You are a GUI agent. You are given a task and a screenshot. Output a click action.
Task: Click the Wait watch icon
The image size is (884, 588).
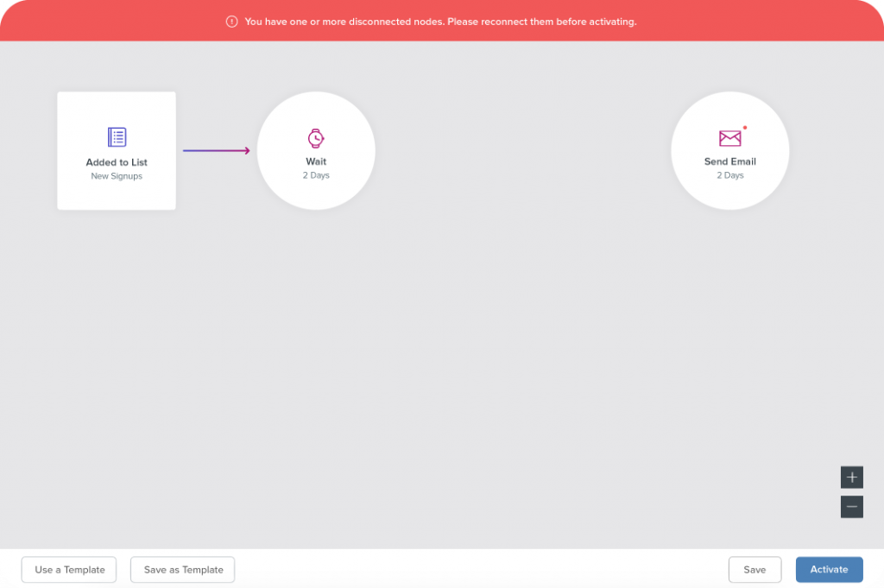316,138
